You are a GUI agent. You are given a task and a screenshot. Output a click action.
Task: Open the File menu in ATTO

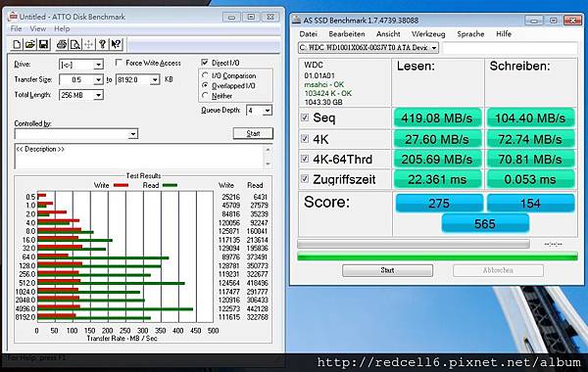[16, 28]
